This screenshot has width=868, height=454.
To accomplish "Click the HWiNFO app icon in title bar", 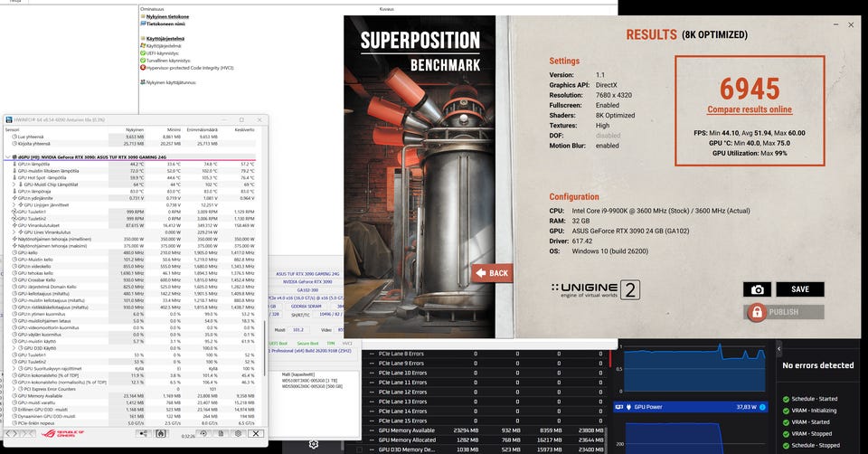I will point(9,119).
